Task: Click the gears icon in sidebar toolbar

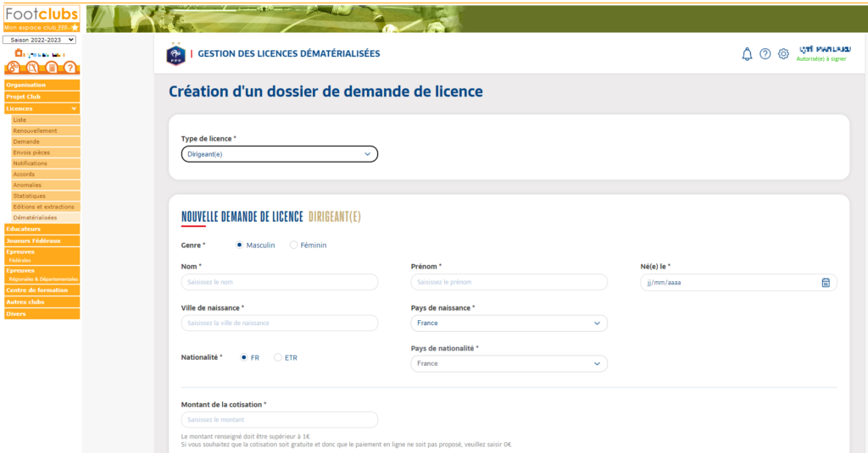Action: pos(14,68)
